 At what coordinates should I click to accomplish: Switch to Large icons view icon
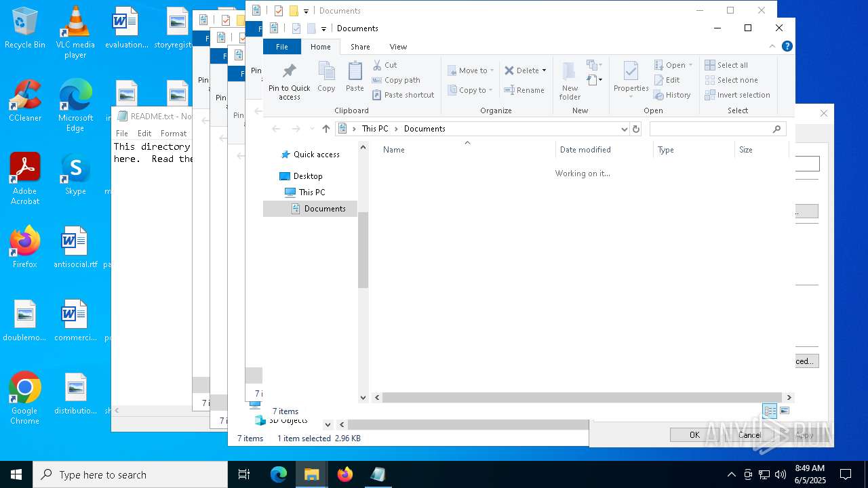pyautogui.click(x=785, y=411)
